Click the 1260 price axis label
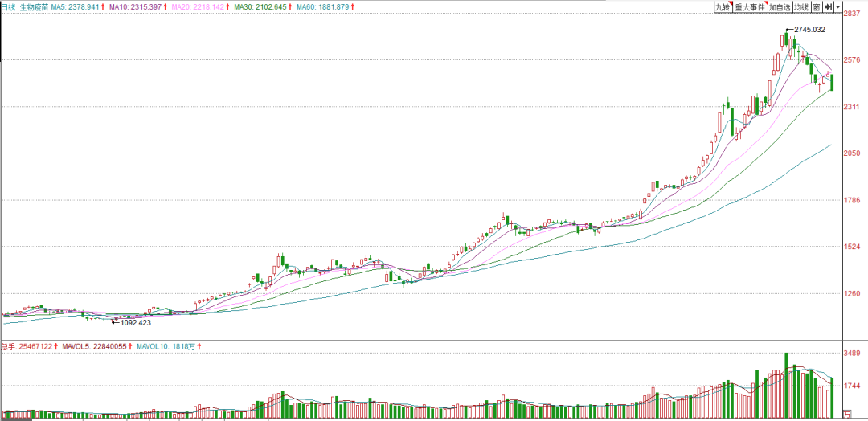This screenshot has height=421, width=868. pyautogui.click(x=851, y=293)
